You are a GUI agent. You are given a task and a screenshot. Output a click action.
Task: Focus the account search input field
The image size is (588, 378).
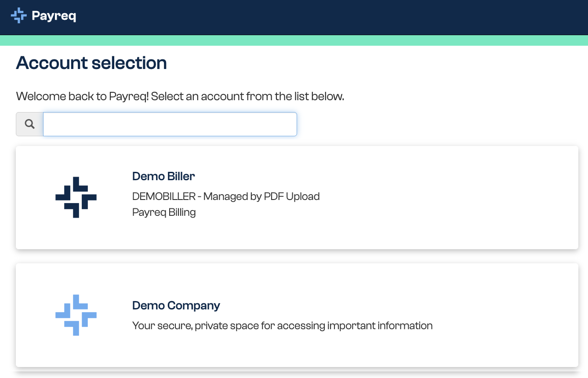click(x=170, y=124)
